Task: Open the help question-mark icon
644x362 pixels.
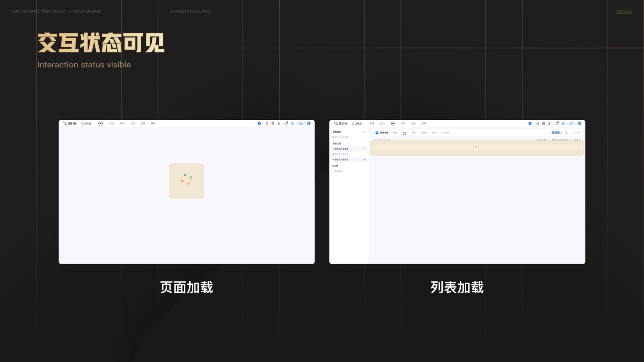Action: tap(563, 123)
